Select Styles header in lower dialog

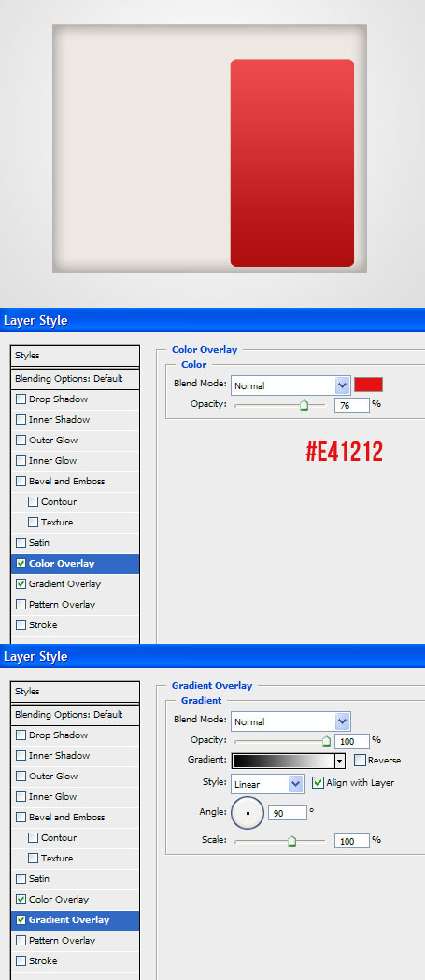(75, 692)
